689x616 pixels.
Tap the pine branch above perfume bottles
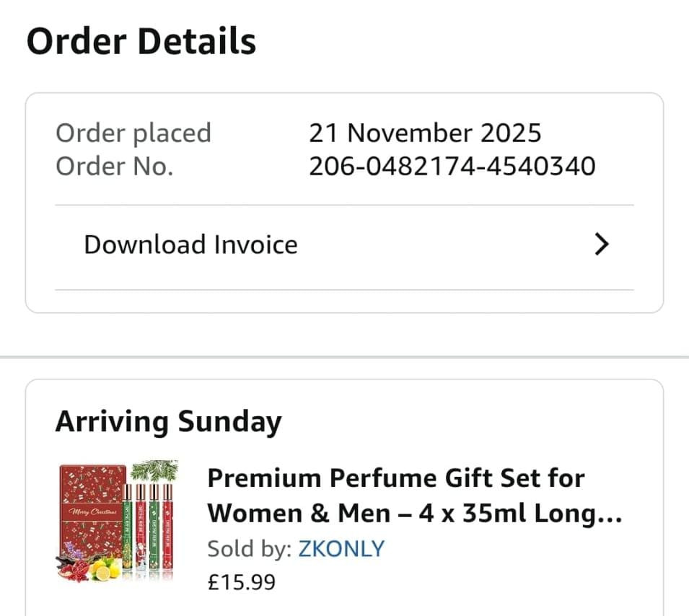[153, 471]
